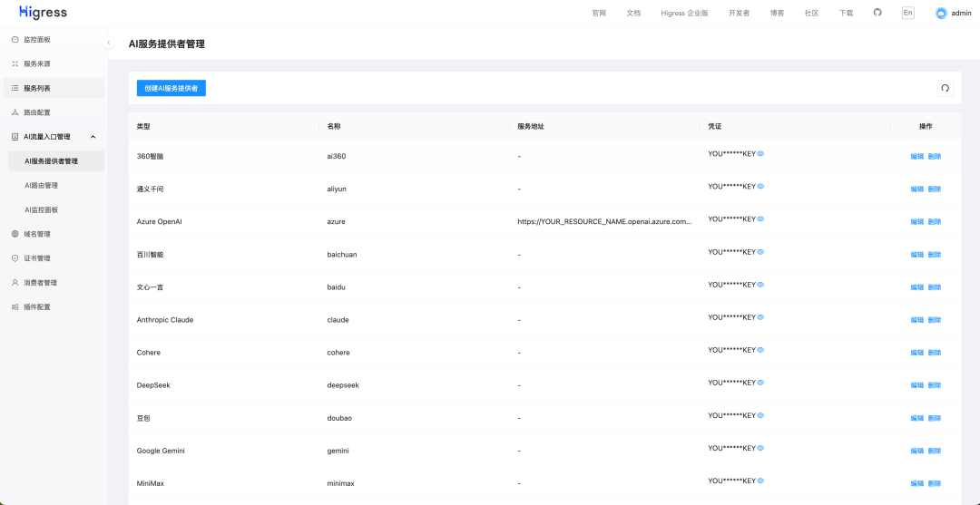980x505 pixels.
Task: Open the 文档 link in the header
Action: 633,13
